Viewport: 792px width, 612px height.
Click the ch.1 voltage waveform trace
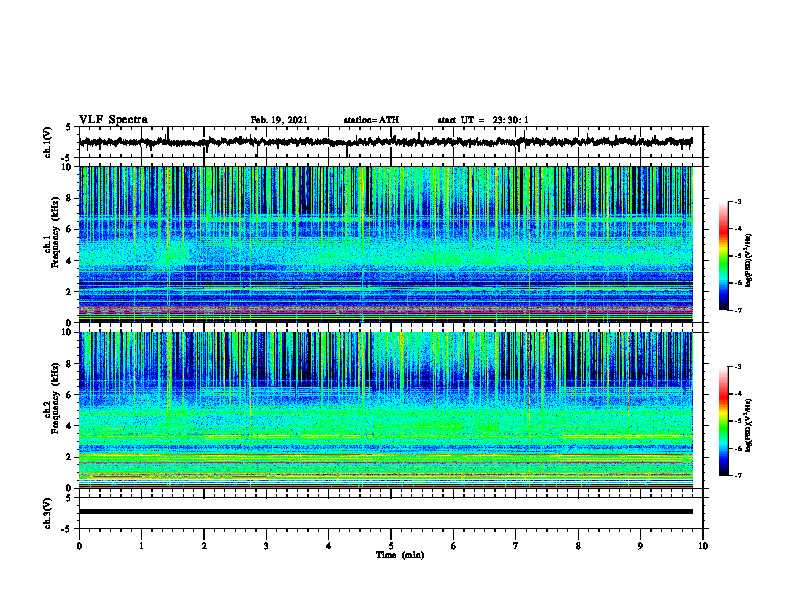385,142
